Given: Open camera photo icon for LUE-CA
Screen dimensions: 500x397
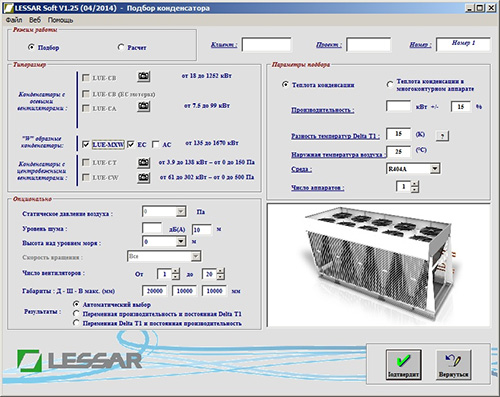Looking at the screenshot, I should 144,106.
